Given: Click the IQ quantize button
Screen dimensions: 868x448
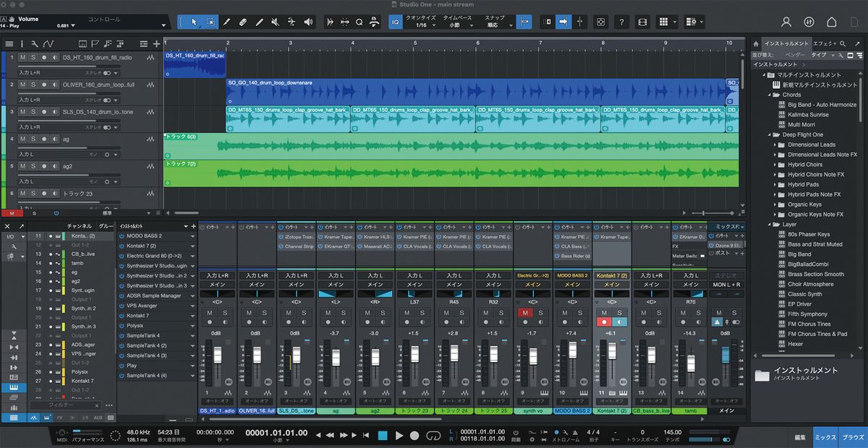Looking at the screenshot, I should 395,22.
